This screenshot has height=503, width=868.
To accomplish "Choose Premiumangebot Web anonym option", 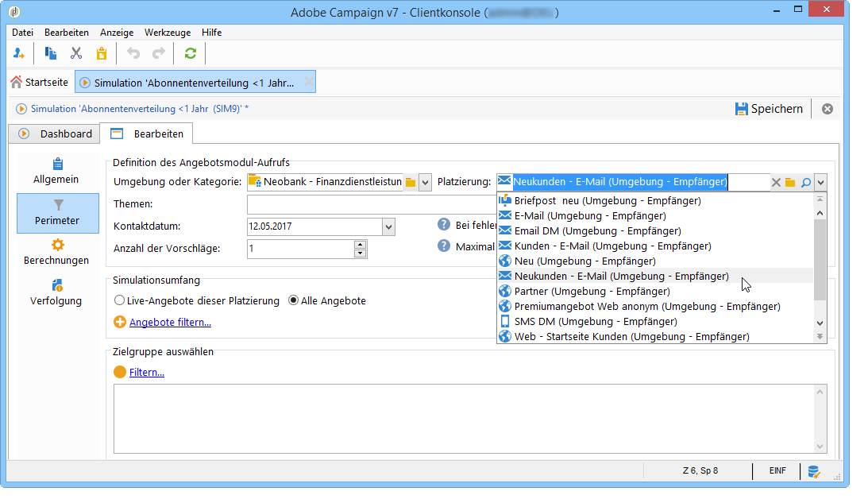I will click(655, 307).
